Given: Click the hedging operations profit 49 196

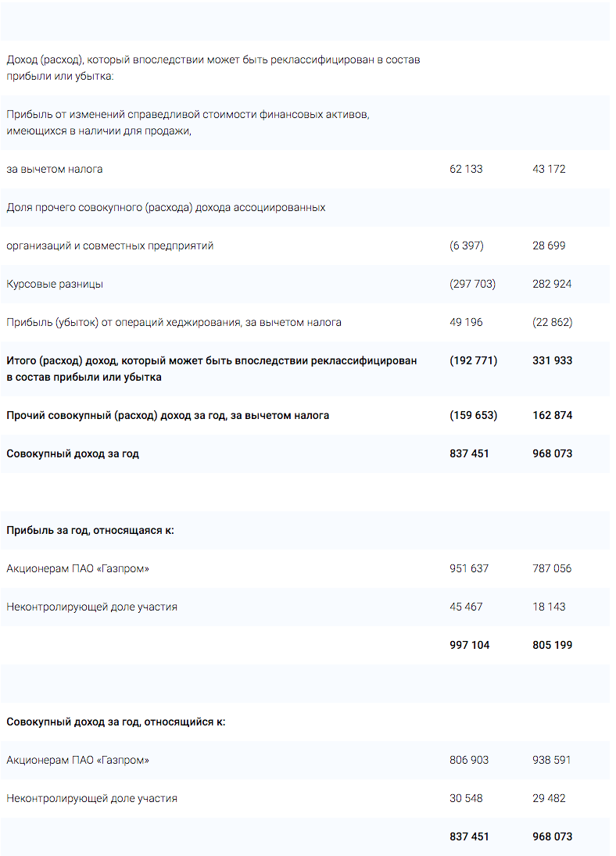Looking at the screenshot, I should [x=466, y=322].
